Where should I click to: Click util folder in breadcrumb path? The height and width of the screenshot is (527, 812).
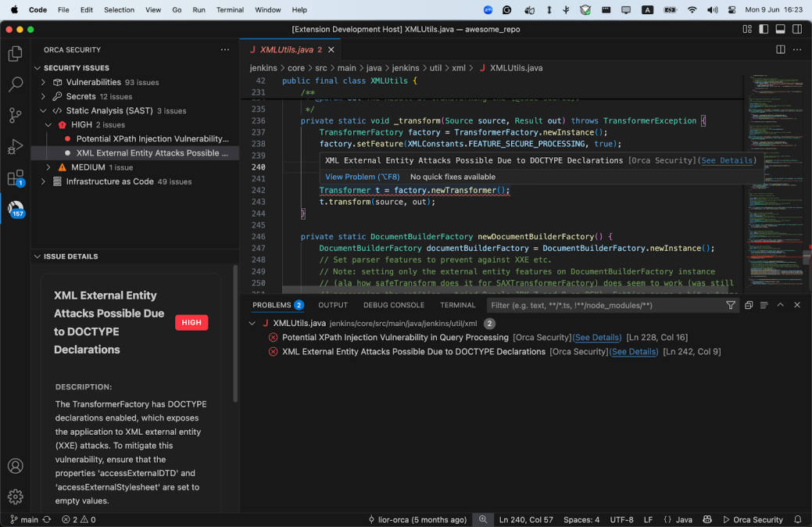coord(435,68)
